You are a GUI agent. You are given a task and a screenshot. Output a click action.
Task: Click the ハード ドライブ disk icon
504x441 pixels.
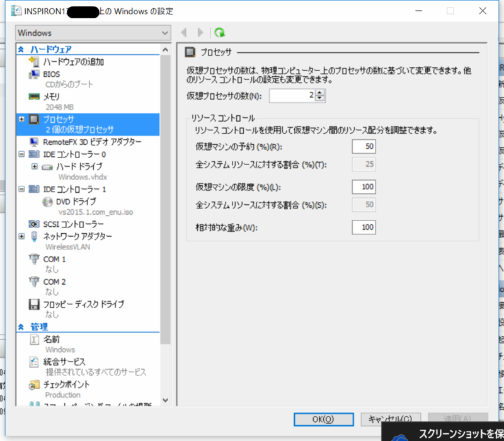tap(47, 167)
